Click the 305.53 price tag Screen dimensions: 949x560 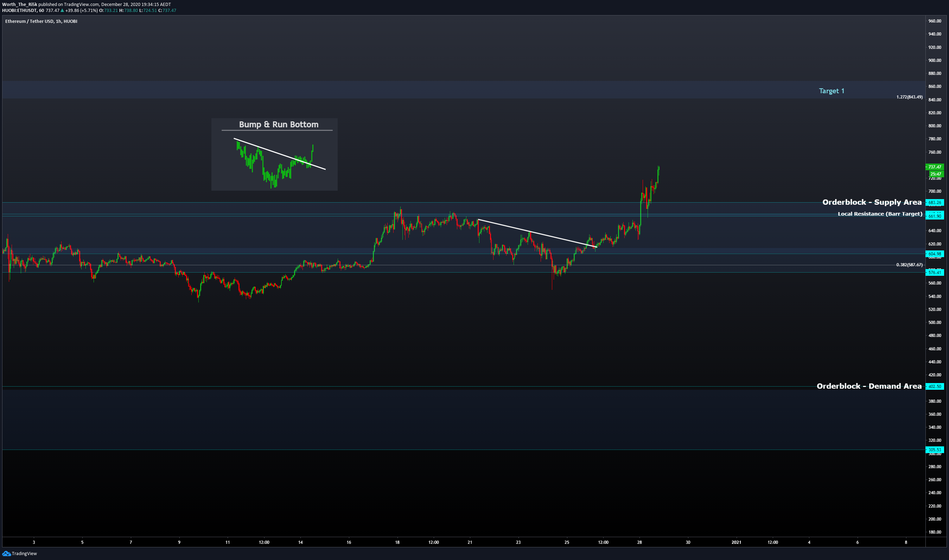click(935, 450)
